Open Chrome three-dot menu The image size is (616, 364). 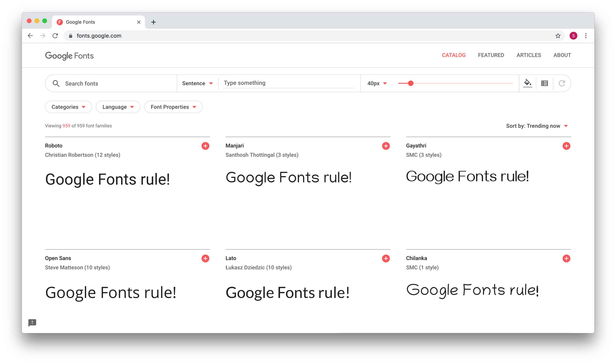[586, 36]
